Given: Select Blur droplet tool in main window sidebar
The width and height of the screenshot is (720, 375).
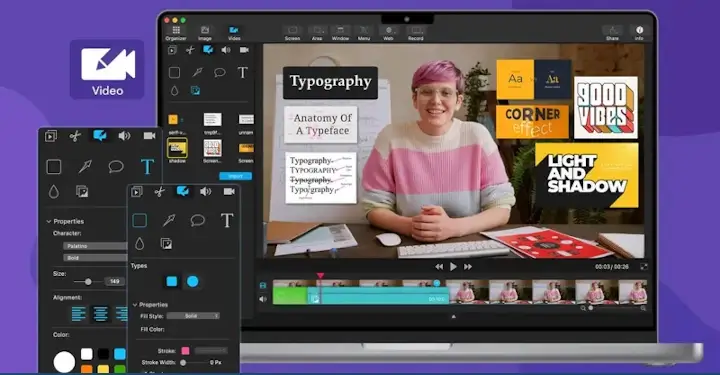Looking at the screenshot, I should 174,91.
